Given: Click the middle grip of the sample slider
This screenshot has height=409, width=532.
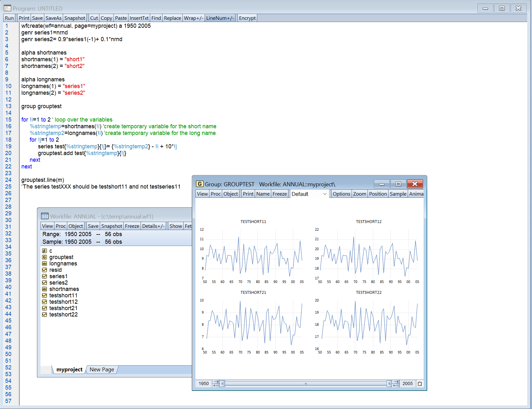Looking at the screenshot, I should [x=306, y=384].
